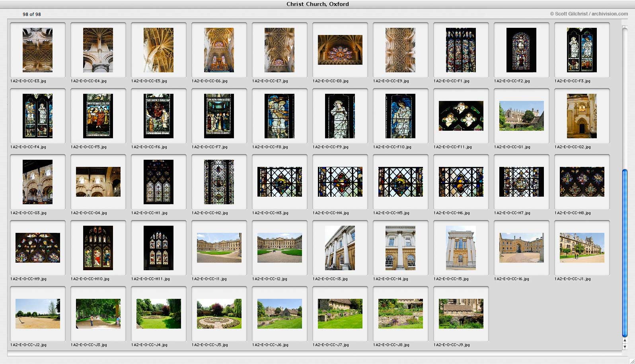The image size is (635, 364).
Task: Select thumbnail 1A2-E-0-CC-J5.jpg circular garden
Action: 219,314
